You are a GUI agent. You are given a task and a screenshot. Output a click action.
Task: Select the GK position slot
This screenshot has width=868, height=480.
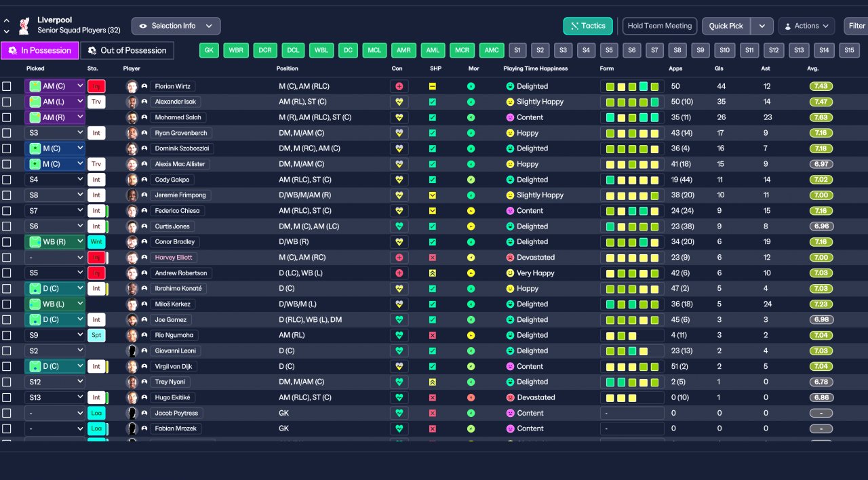pos(210,50)
